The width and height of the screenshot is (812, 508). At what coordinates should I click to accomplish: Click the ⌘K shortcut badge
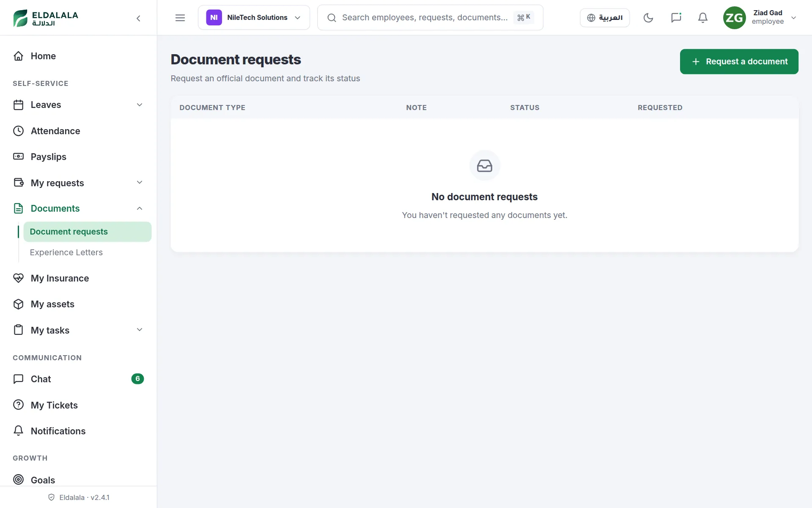click(523, 17)
